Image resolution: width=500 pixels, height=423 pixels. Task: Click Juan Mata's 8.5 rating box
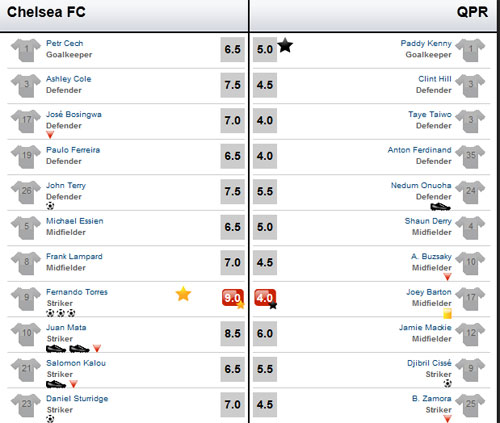coord(232,333)
